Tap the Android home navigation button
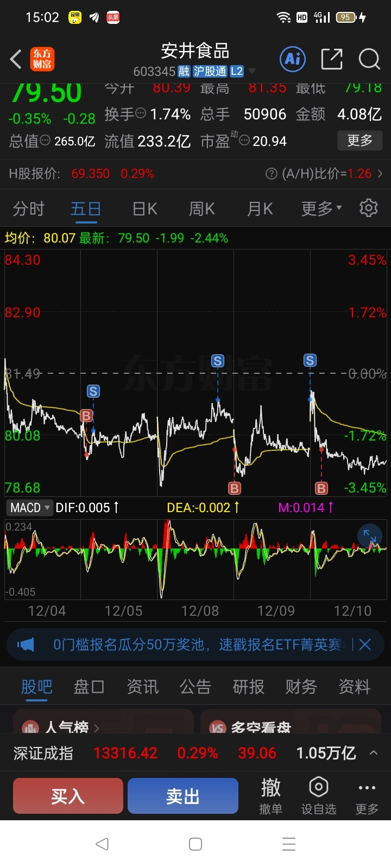 tap(195, 844)
